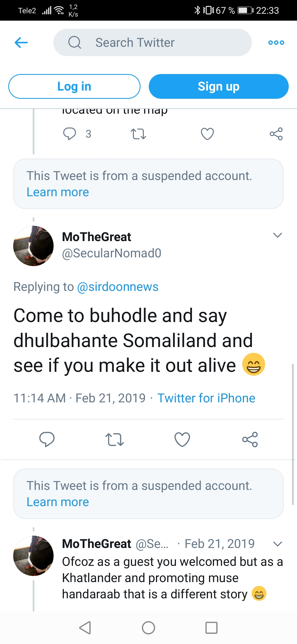Screen dimensions: 297x644
Task: Retweet the top partially visible tweet
Action: 138,134
